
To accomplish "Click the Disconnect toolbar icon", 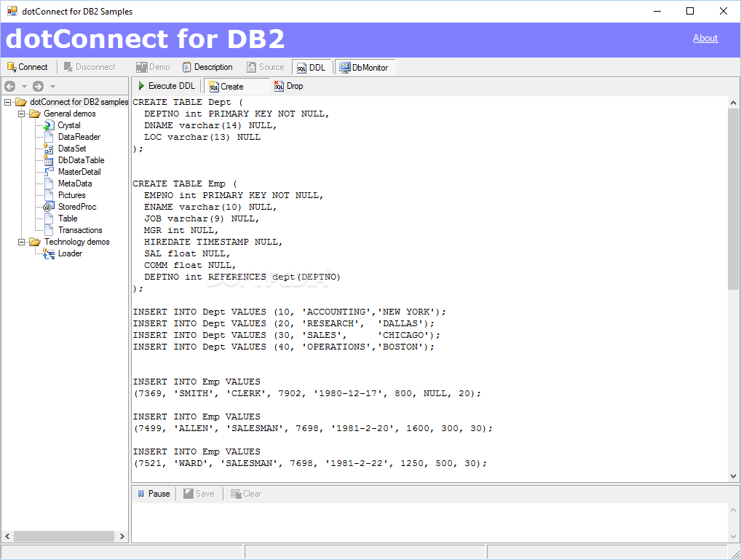I will point(68,67).
